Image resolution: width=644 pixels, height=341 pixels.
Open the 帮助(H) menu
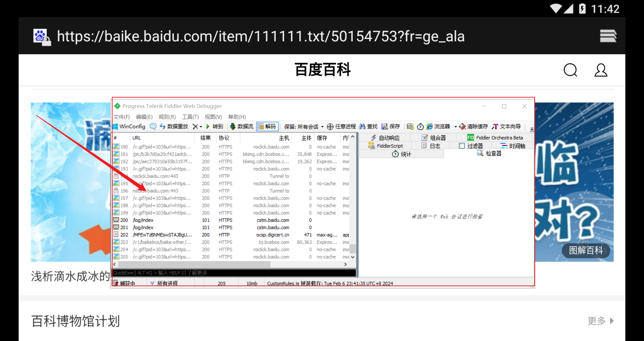(237, 117)
